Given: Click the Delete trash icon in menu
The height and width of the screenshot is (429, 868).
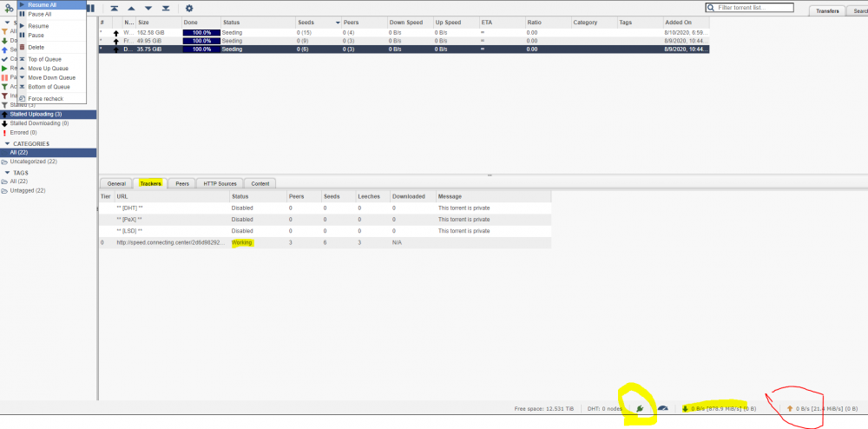Looking at the screenshot, I should [x=22, y=47].
